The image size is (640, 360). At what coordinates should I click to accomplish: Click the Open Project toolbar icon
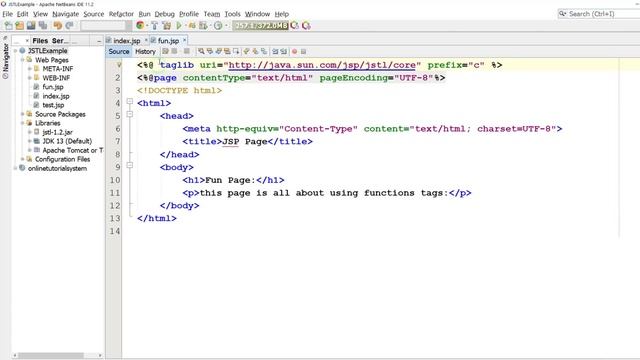[x=31, y=26]
